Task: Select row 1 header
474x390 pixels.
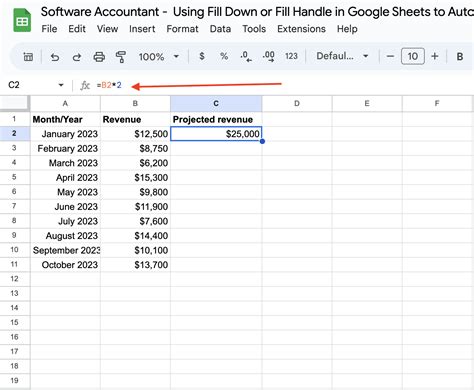Action: pyautogui.click(x=15, y=119)
